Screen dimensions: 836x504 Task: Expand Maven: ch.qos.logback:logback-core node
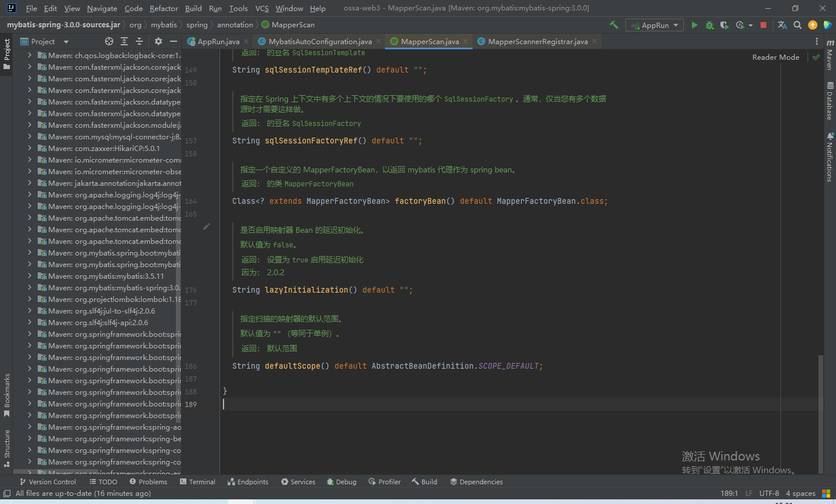pyautogui.click(x=30, y=55)
